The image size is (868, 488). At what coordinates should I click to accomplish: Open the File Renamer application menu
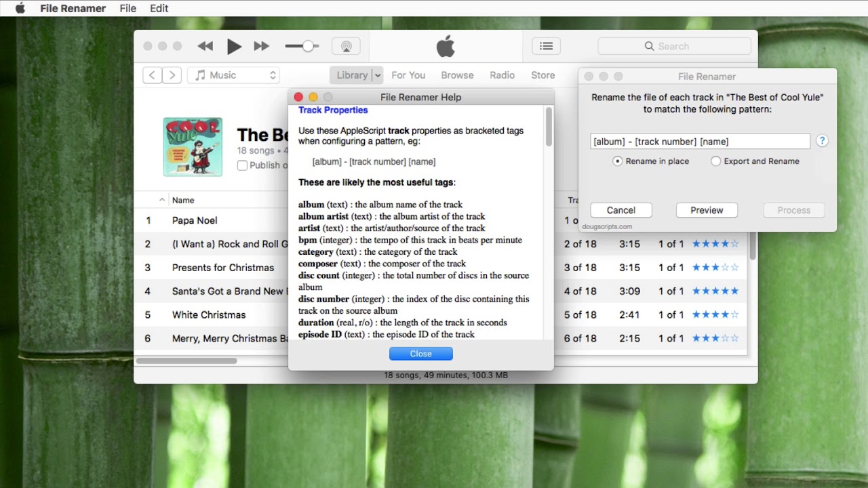pos(73,8)
